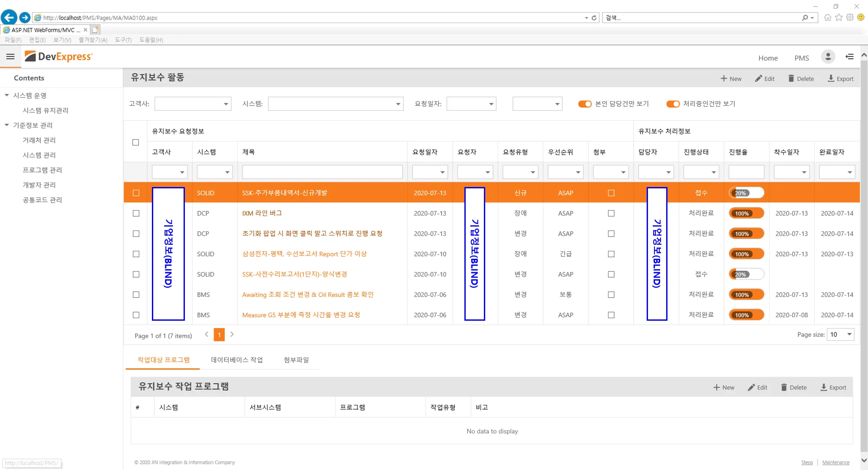Close the ASP.NET WebForms/MVC browser tab
The height and width of the screenshot is (470, 868).
(x=85, y=30)
